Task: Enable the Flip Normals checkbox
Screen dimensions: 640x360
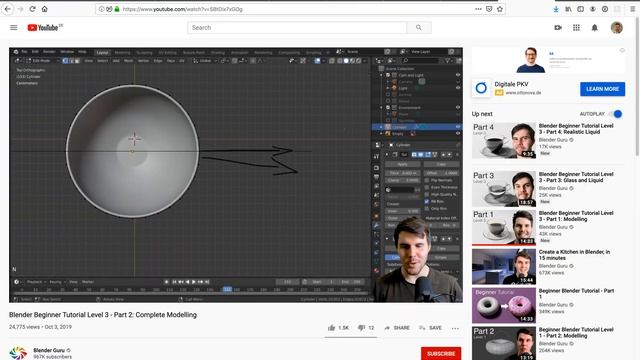Action: pos(427,180)
